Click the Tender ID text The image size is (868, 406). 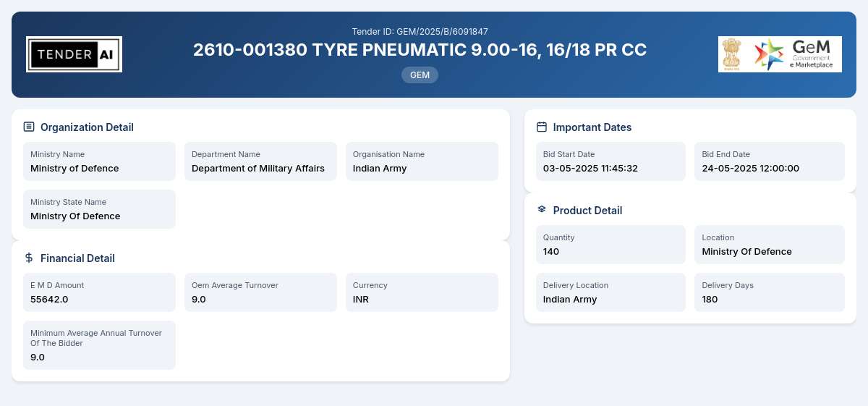420,31
